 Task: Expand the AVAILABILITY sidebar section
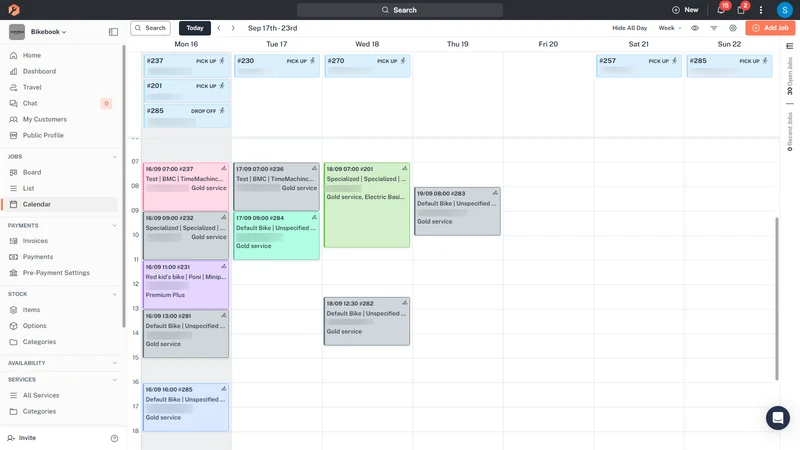click(114, 363)
